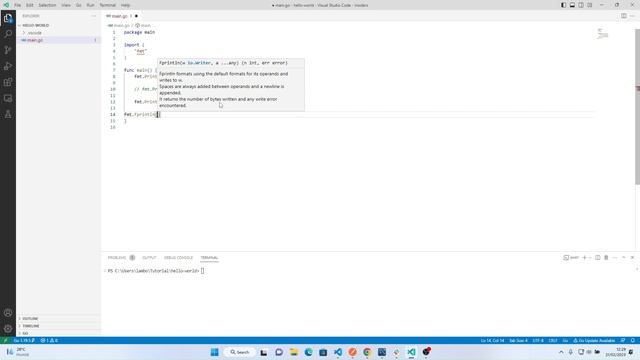Kill terminal with trash icon
640x360 pixels.
[x=606, y=258]
